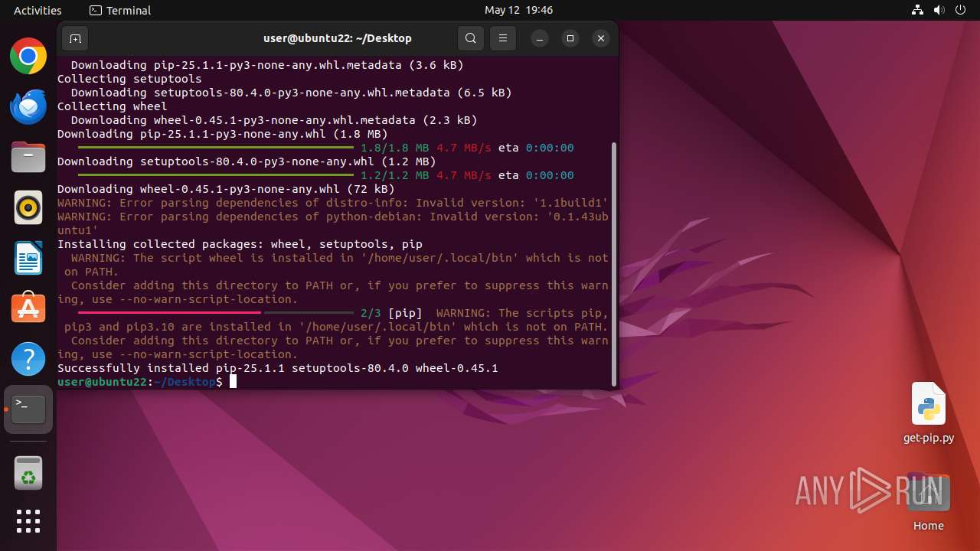This screenshot has width=980, height=551.
Task: Click the setuptools progress bar at 1.2/1.2 MB
Action: [x=215, y=175]
